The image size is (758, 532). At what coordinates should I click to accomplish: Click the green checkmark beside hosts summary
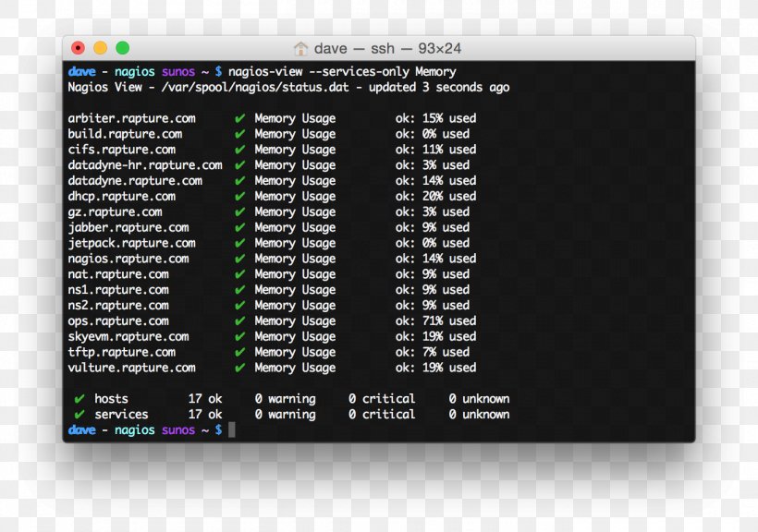point(79,399)
